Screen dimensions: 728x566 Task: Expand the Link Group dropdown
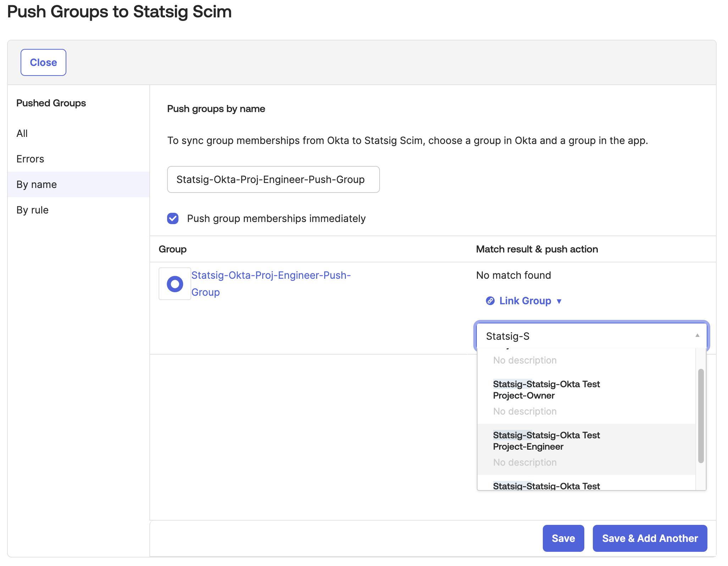[560, 301]
